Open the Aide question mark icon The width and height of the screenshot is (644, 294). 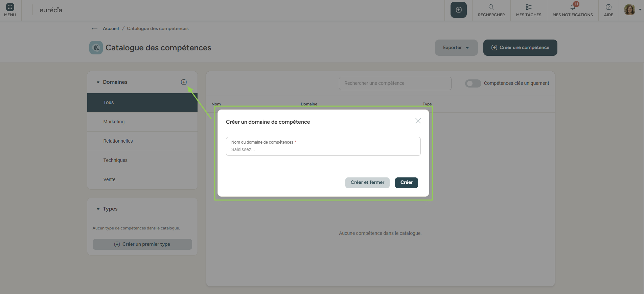click(x=608, y=7)
